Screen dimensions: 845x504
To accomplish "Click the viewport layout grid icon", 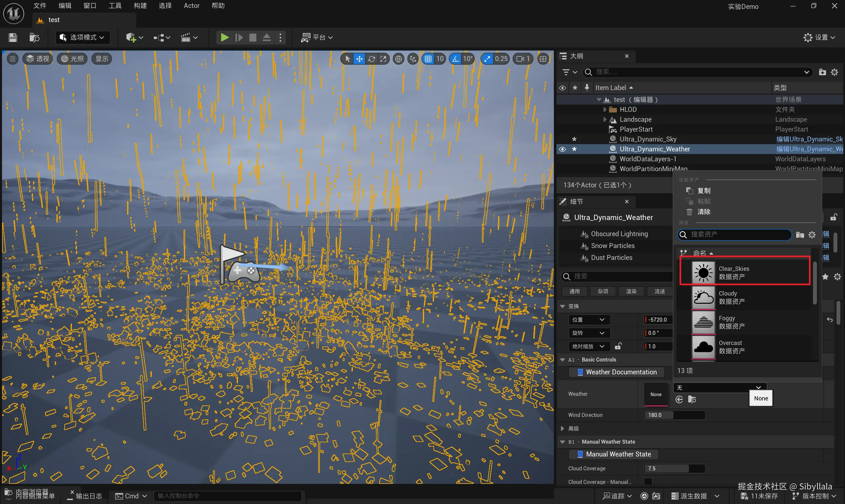I will pos(543,59).
